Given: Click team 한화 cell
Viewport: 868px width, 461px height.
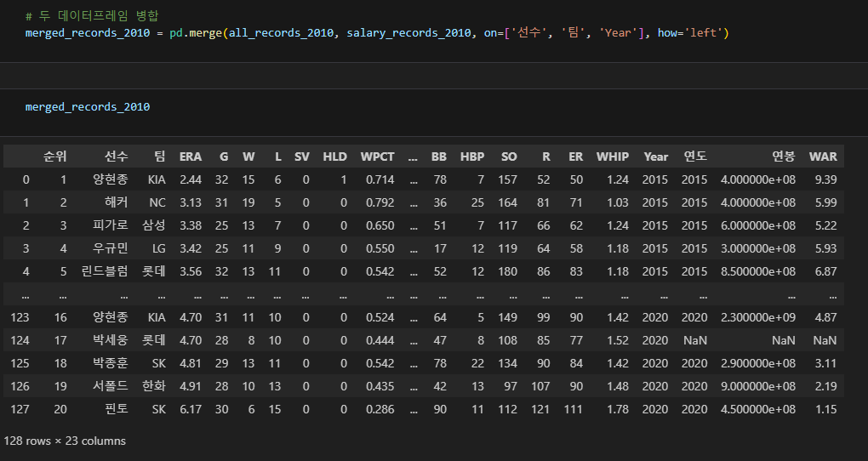Looking at the screenshot, I should [154, 386].
